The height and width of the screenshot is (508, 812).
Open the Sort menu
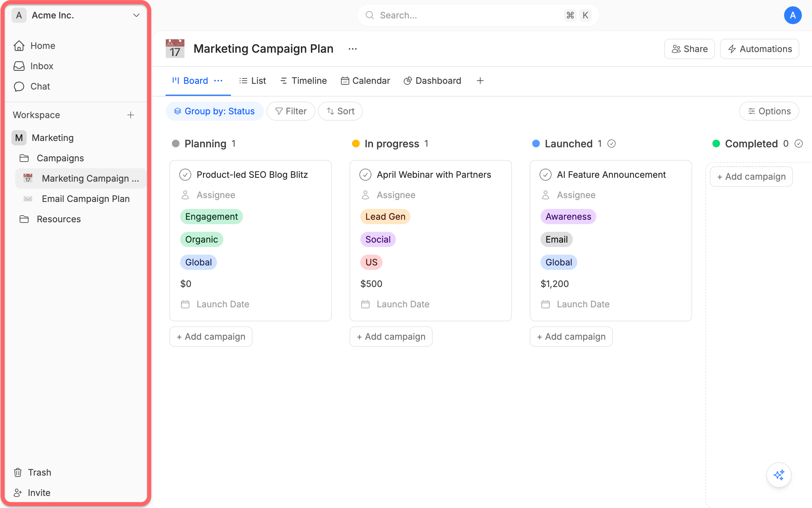340,111
